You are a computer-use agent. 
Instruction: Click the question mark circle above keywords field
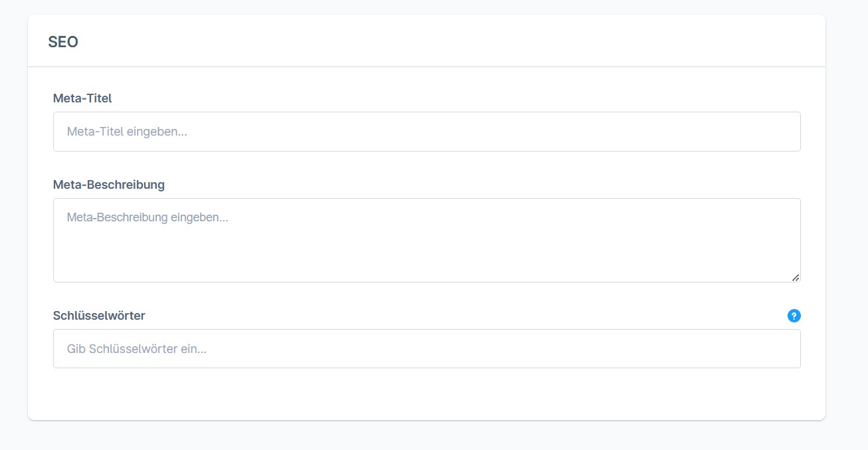[x=794, y=316]
